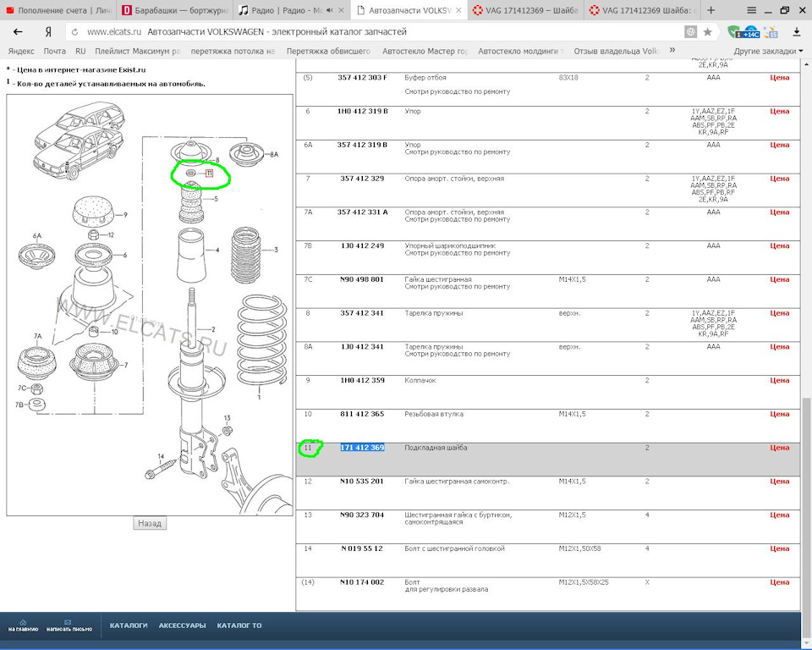
Task: Open the Почта bookmark
Action: (54, 51)
